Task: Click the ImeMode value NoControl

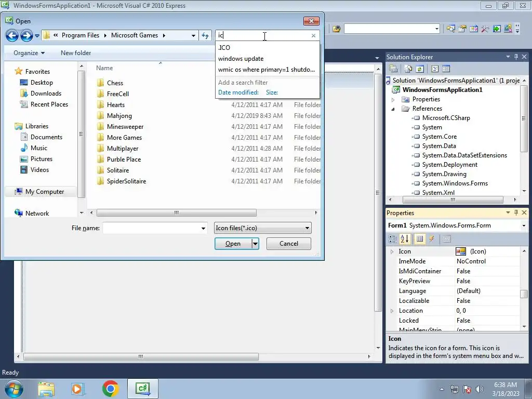Action: click(x=471, y=261)
